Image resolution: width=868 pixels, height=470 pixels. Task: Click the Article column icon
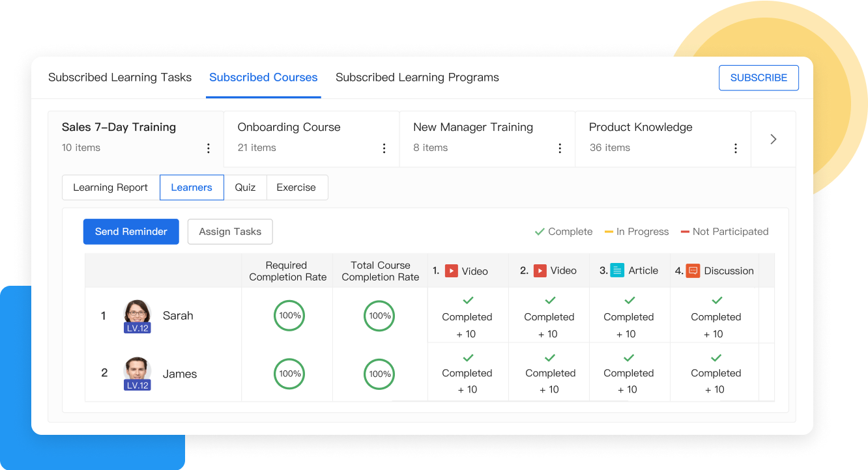coord(617,271)
